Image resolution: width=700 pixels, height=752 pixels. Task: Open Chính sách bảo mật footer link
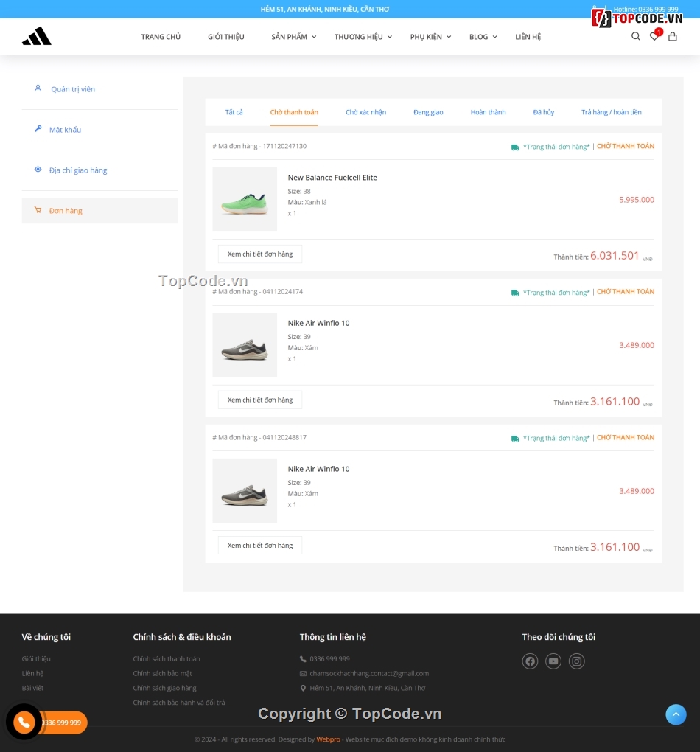163,673
